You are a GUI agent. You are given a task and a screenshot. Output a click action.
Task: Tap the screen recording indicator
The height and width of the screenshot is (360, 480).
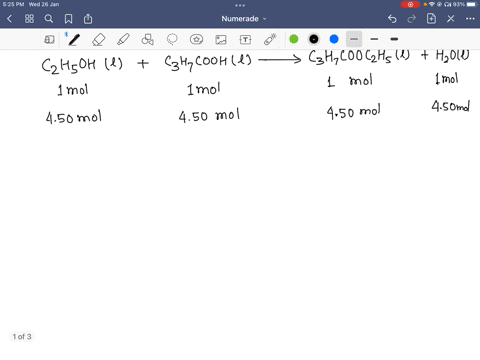410,5
